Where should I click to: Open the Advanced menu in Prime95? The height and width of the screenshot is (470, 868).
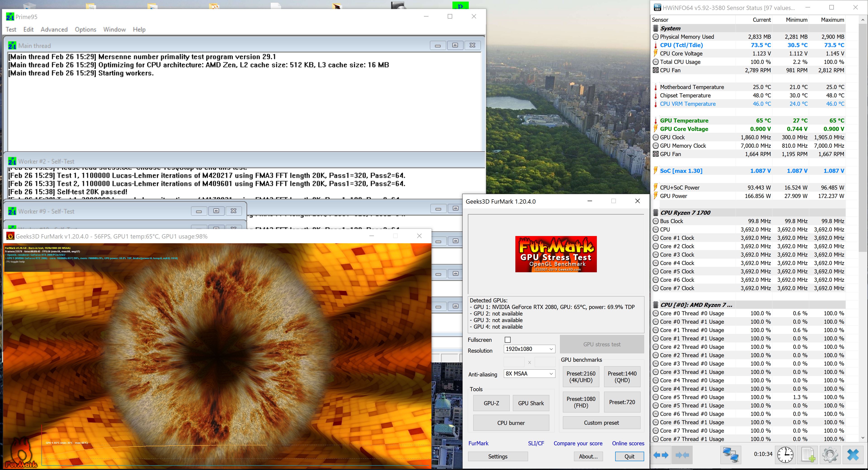pyautogui.click(x=54, y=29)
